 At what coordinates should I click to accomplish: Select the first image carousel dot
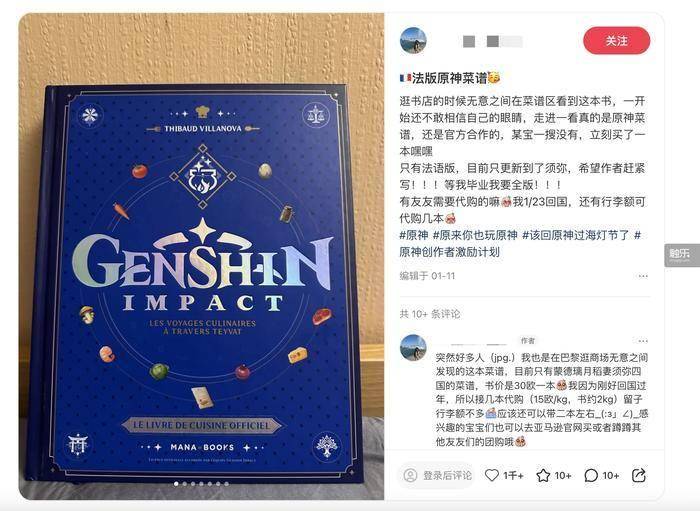(x=176, y=484)
